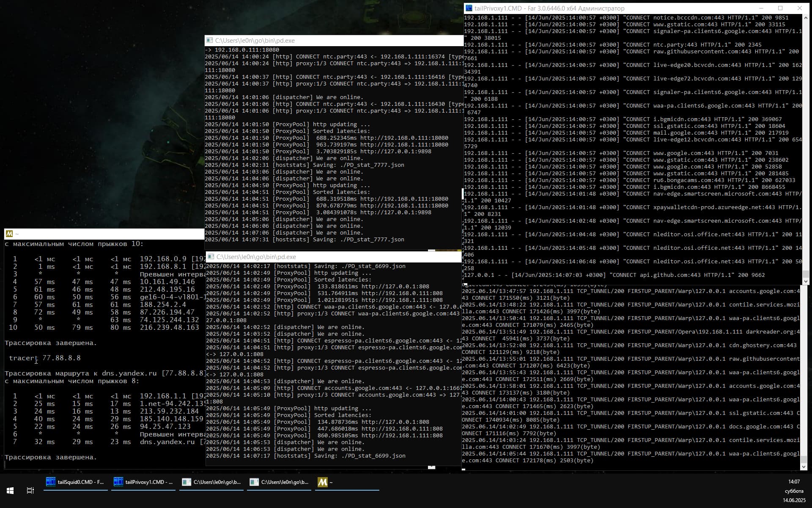Open the Windows Start menu
Screen dimensions: 812x508
pyautogui.click(x=10, y=491)
